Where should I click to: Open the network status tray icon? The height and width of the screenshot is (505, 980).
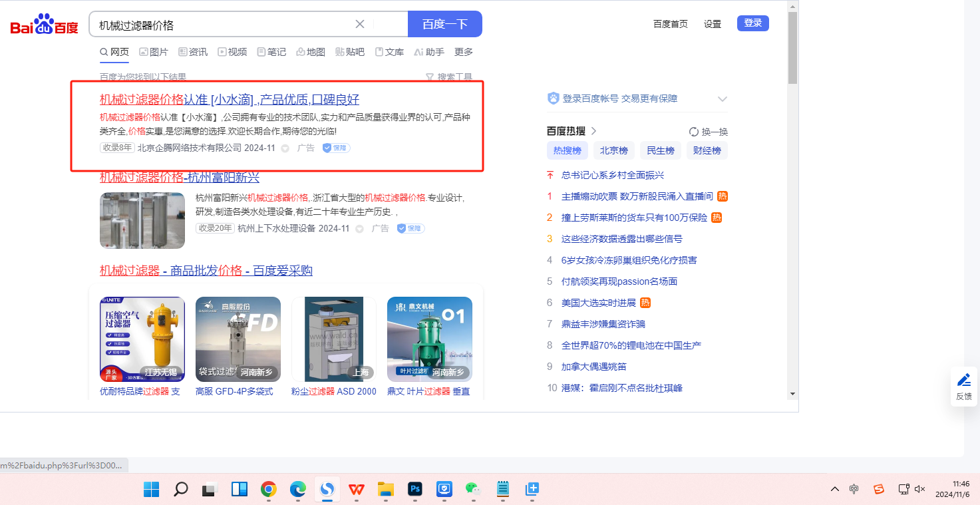[x=903, y=490]
